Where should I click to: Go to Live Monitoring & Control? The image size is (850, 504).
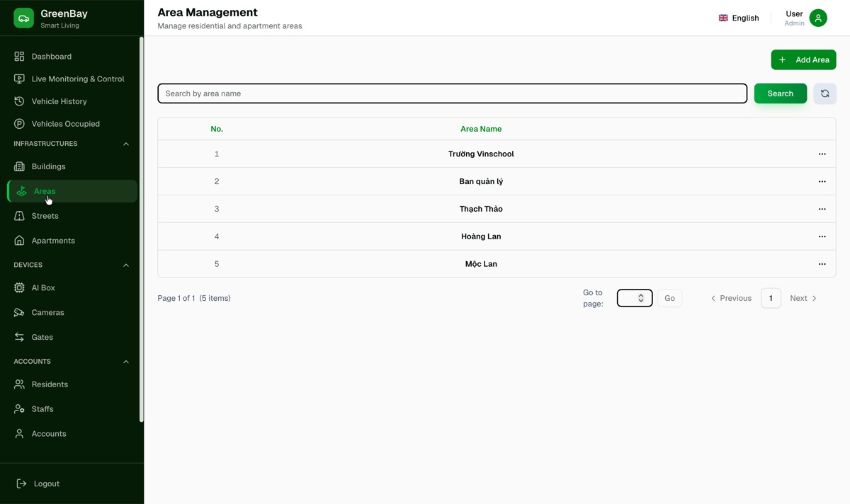72,79
